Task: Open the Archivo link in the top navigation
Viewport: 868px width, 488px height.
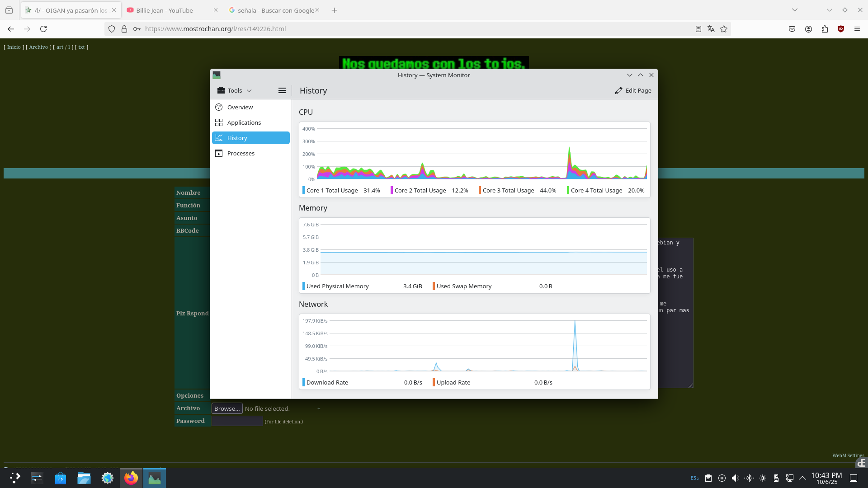Action: coord(38,47)
